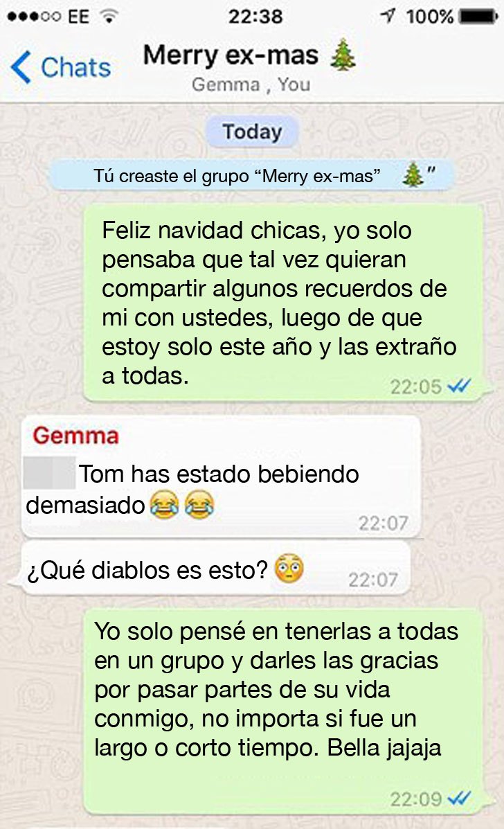Tap the Today date badge
504x829 pixels.
click(x=252, y=132)
